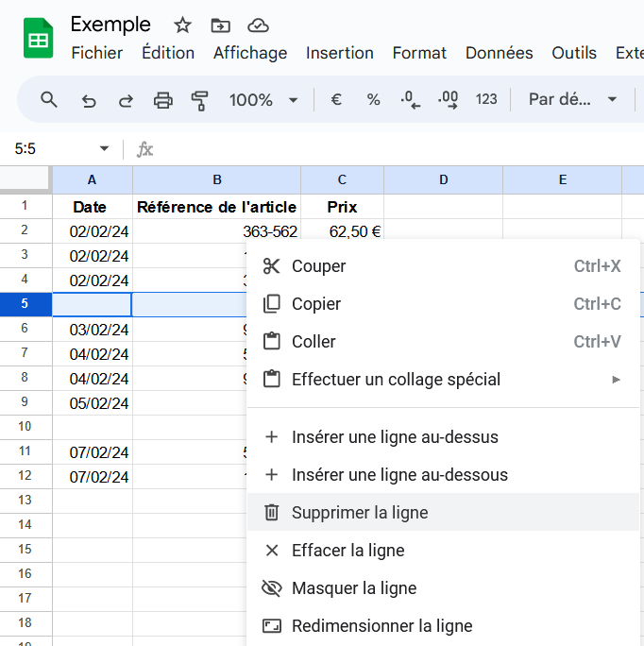The width and height of the screenshot is (644, 646).
Task: Click the clipboard icon beside Coller
Action: [272, 342]
